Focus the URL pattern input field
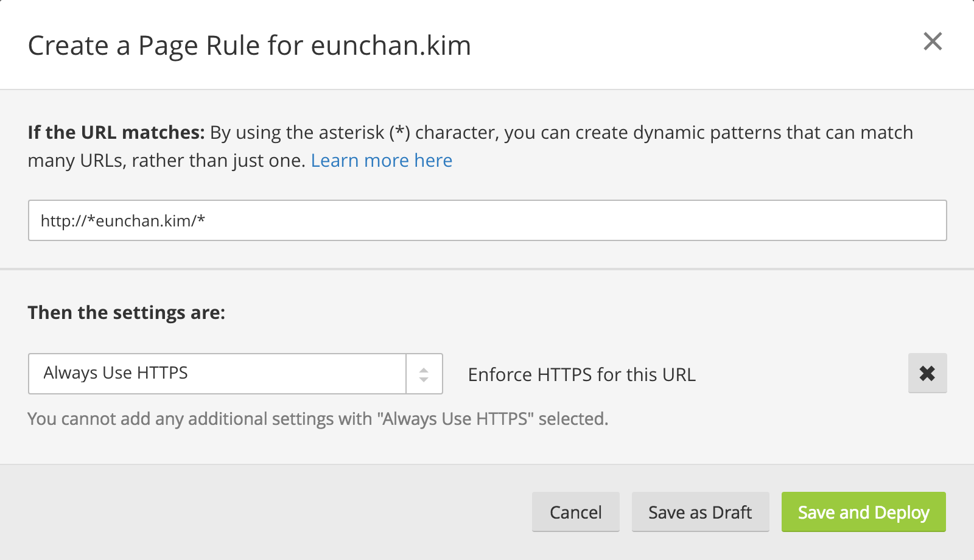This screenshot has width=974, height=560. click(487, 220)
